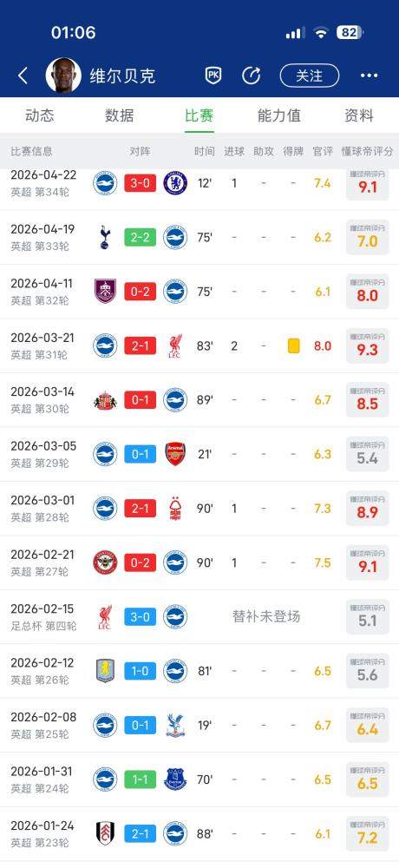The image size is (399, 868).
Task: Open the PK compare shield icon
Action: click(x=213, y=76)
